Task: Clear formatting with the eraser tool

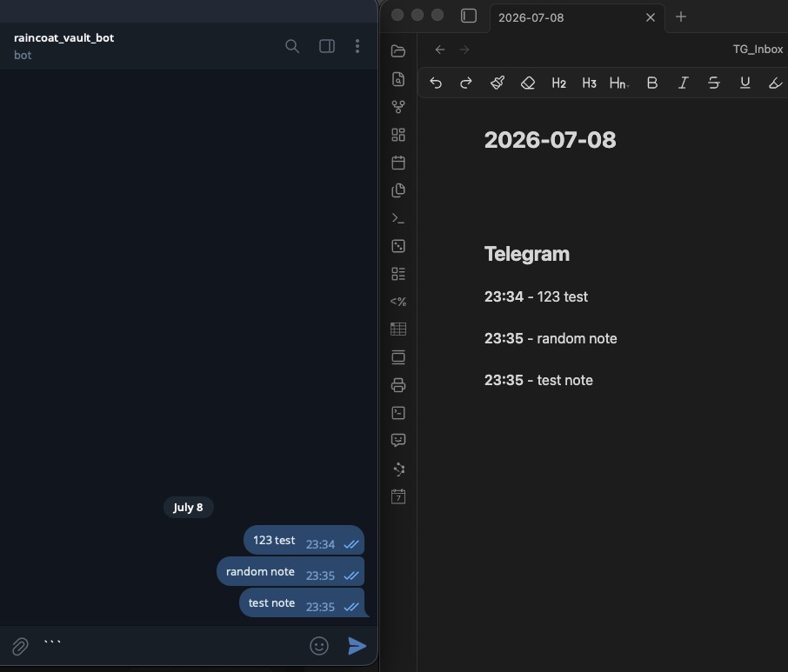Action: pyautogui.click(x=528, y=83)
